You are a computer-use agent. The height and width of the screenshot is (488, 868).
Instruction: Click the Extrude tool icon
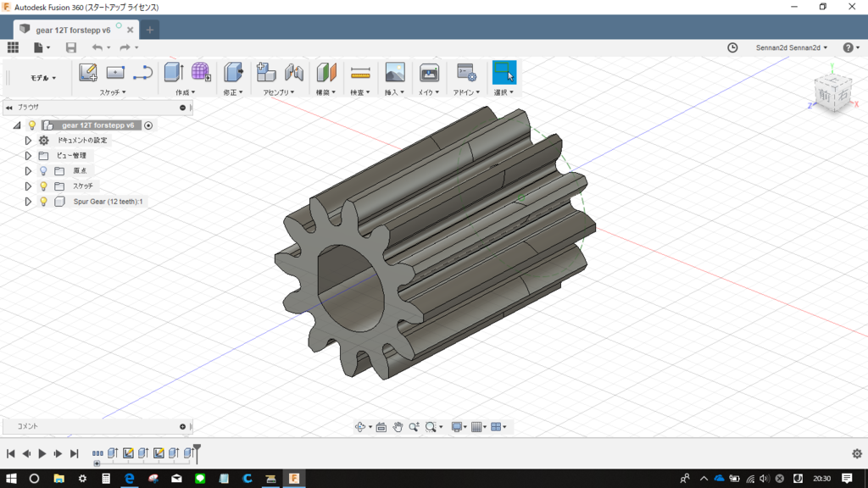(174, 73)
